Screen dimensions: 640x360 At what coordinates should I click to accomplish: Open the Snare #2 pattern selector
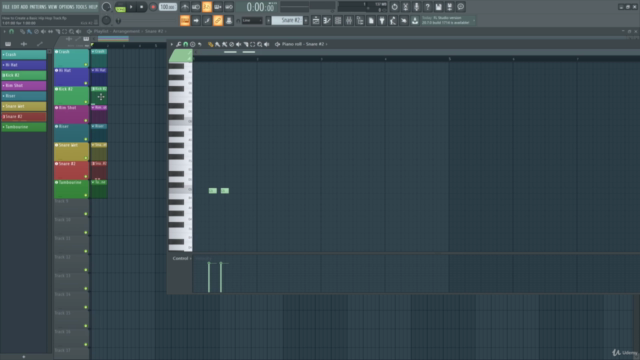[x=287, y=20]
